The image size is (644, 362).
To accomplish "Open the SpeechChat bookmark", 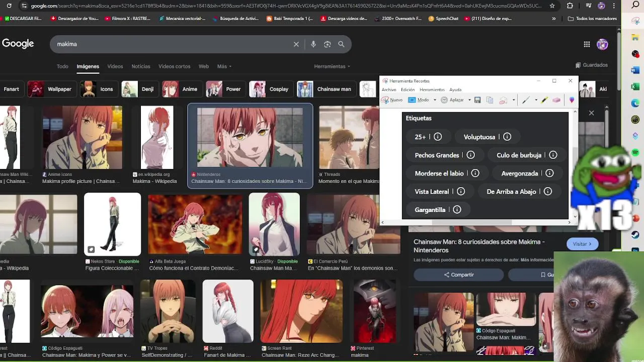I will [x=443, y=19].
